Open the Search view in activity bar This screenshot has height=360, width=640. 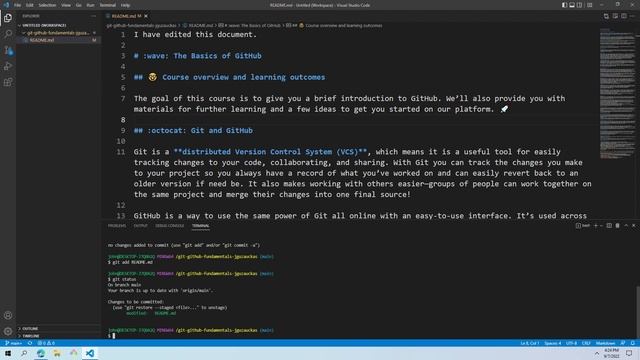[8, 33]
